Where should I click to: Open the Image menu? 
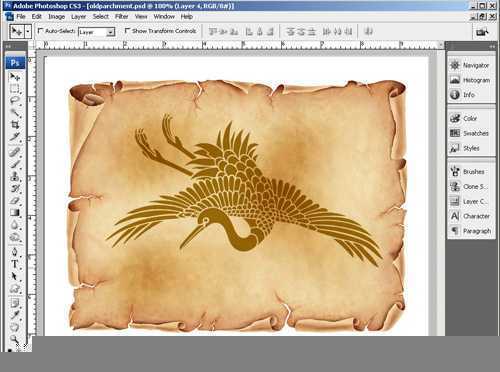[x=56, y=17]
